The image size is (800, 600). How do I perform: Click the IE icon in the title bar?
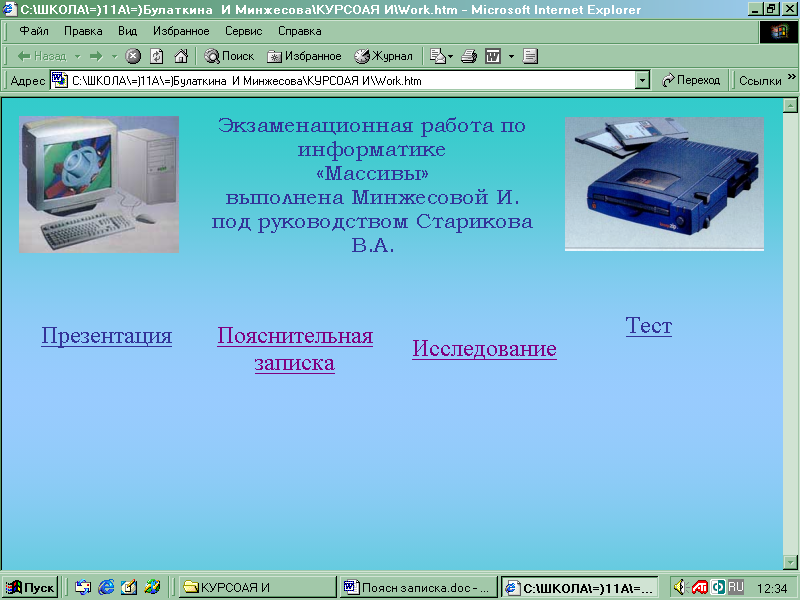coord(10,9)
